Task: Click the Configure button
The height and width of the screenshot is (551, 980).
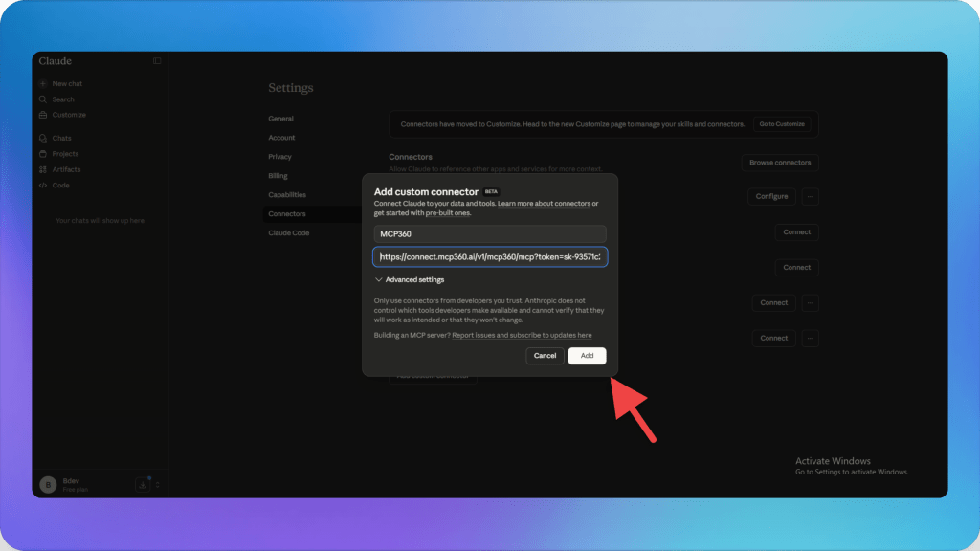Action: 771,196
